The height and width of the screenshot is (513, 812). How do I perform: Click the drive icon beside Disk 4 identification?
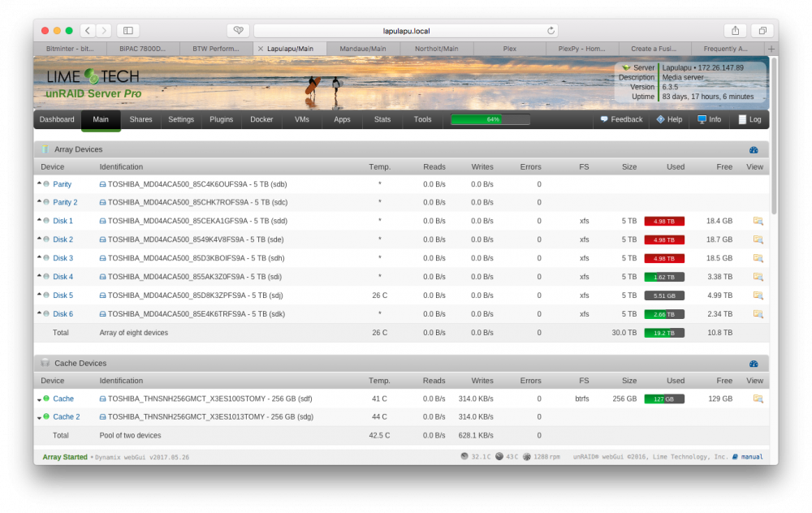pyautogui.click(x=102, y=277)
